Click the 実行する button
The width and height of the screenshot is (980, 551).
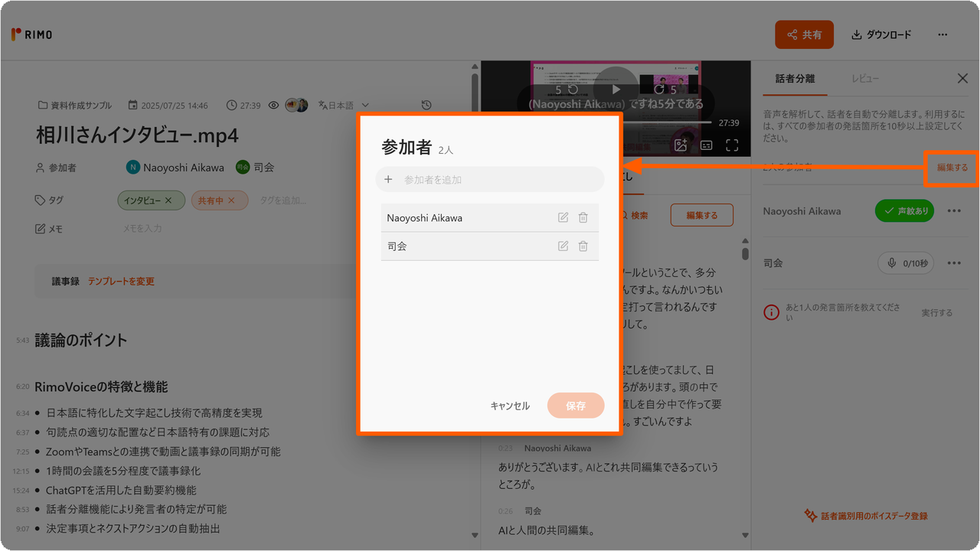coord(937,312)
